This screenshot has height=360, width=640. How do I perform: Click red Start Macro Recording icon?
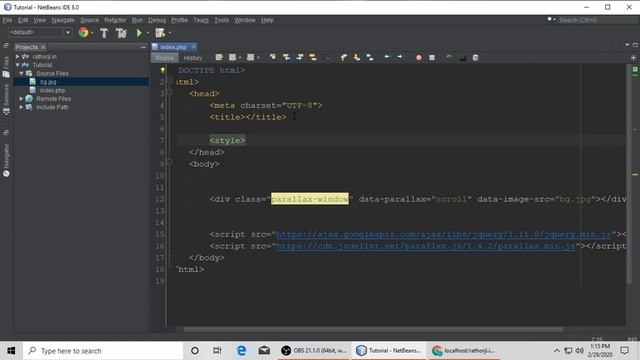(x=418, y=58)
